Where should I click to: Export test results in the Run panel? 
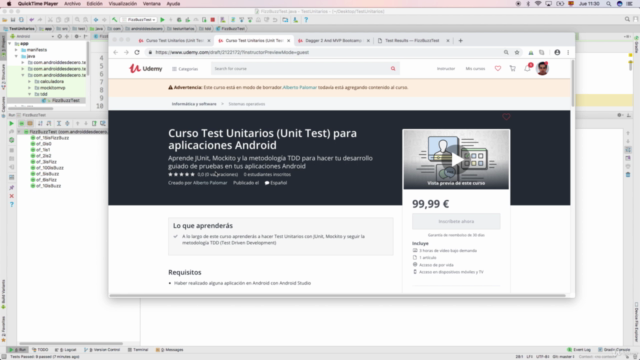click(x=94, y=123)
